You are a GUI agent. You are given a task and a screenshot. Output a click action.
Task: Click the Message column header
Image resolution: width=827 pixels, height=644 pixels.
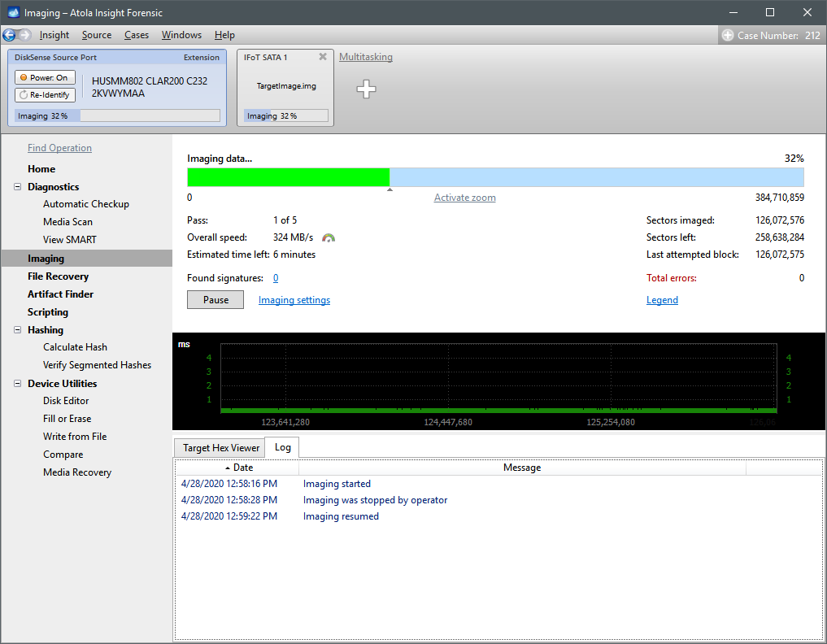pyautogui.click(x=522, y=468)
